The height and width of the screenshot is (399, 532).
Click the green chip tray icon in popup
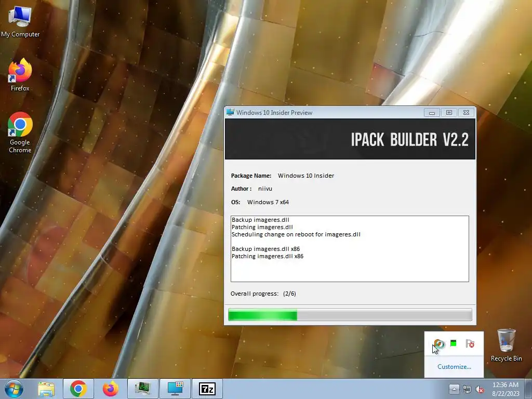point(453,343)
